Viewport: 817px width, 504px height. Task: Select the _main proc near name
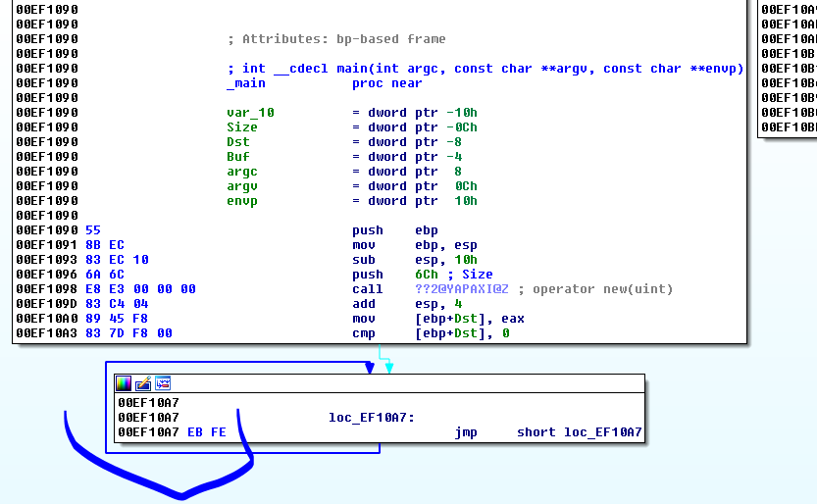click(x=246, y=83)
